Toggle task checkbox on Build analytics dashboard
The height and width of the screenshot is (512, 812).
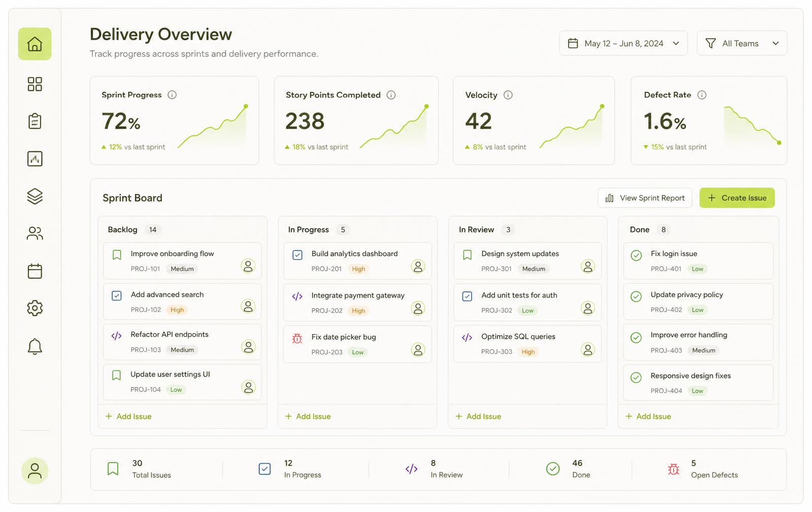(x=297, y=255)
